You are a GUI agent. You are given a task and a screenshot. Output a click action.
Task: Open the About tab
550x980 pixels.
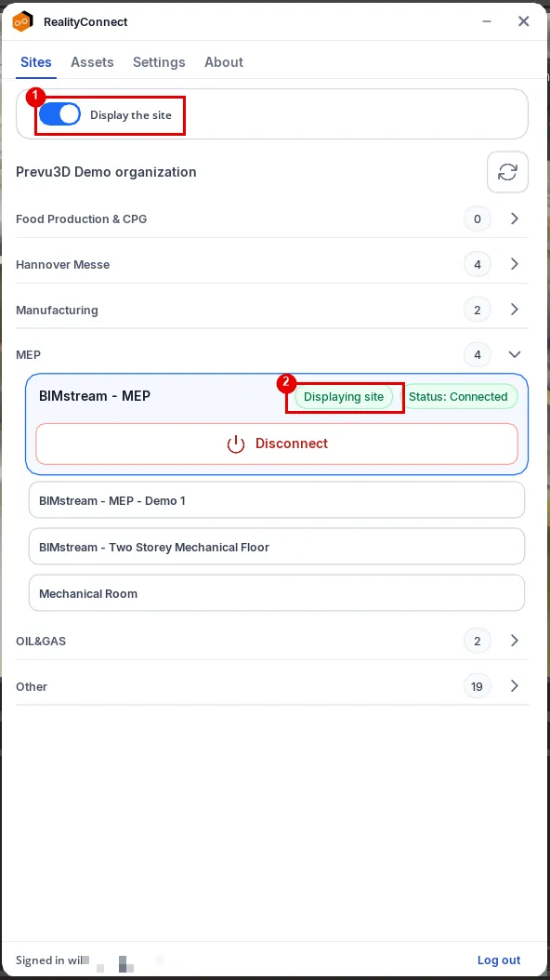pos(224,62)
